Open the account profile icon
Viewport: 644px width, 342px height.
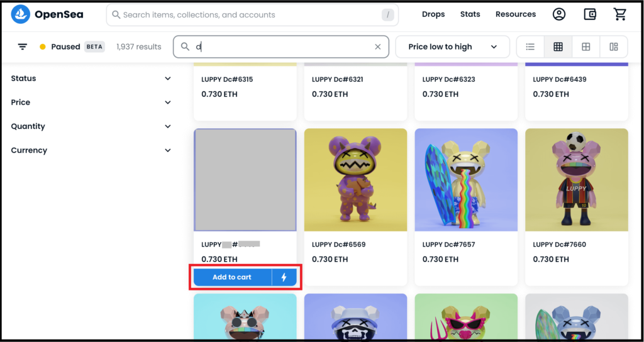559,14
